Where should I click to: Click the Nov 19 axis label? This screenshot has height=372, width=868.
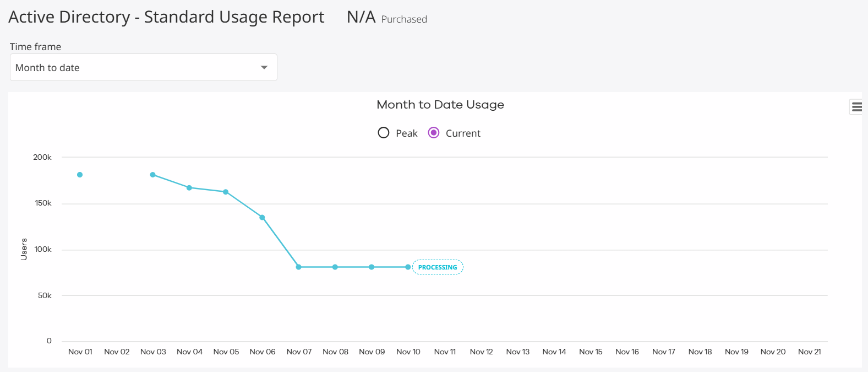pos(736,352)
